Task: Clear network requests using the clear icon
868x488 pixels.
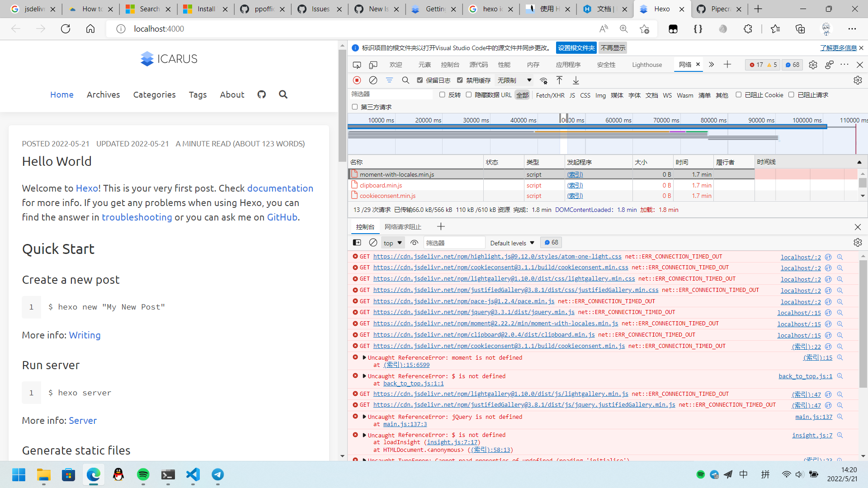Action: click(373, 80)
